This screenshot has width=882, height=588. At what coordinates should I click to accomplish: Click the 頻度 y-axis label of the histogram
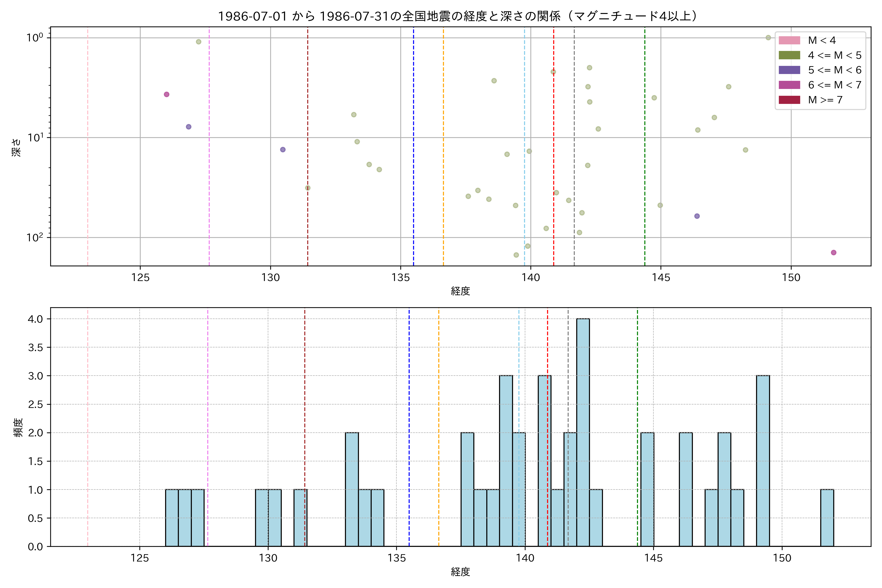click(x=18, y=428)
